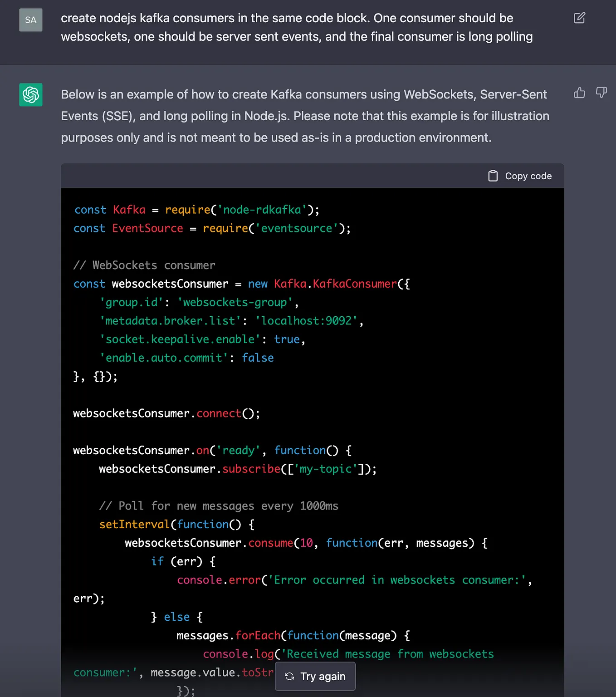This screenshot has height=697, width=616.
Task: Click the Copy code label
Action: [x=528, y=176]
